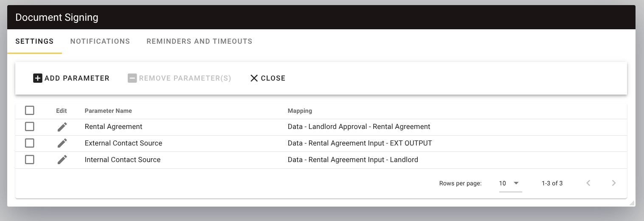
Task: Check the Rental Agreement row checkbox
Action: pos(29,126)
